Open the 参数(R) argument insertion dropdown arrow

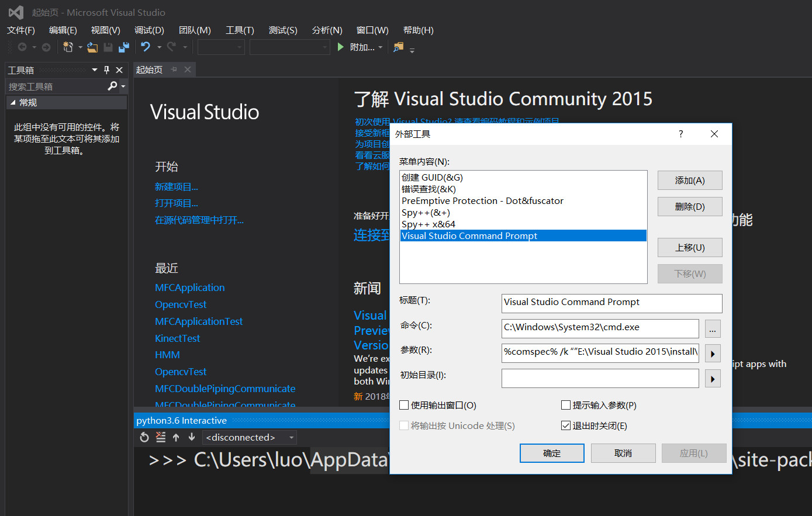tap(712, 353)
